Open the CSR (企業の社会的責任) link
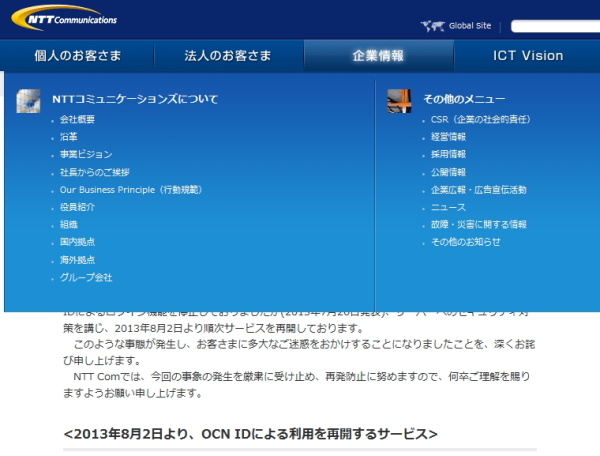 (x=480, y=120)
